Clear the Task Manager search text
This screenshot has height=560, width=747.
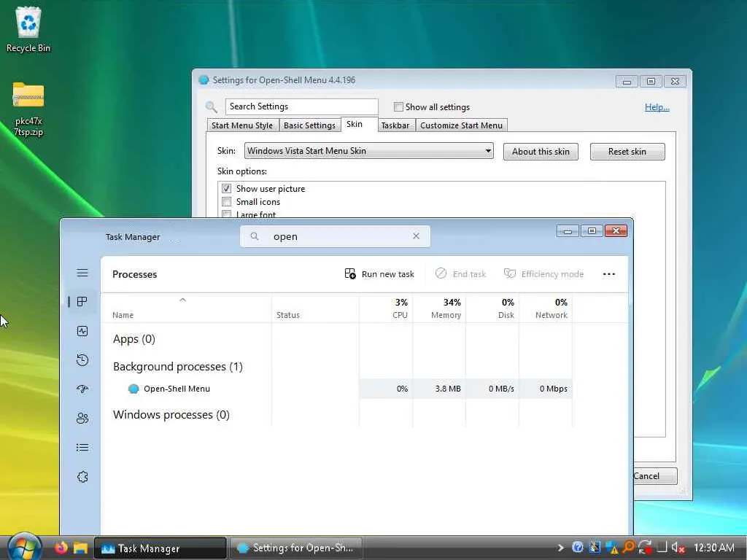tap(416, 236)
